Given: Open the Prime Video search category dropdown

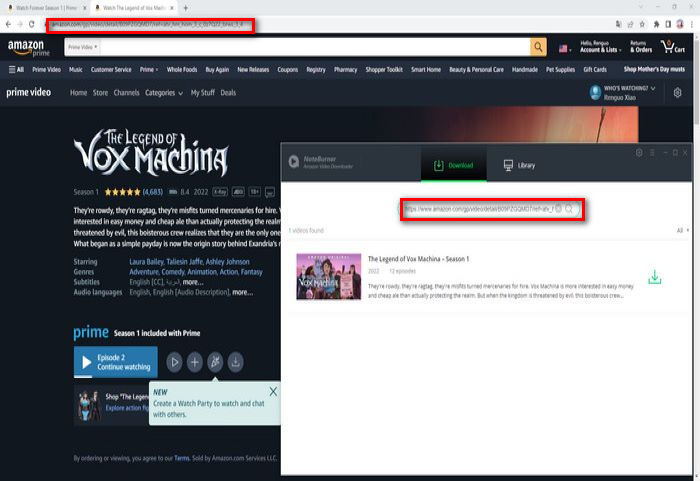Looking at the screenshot, I should (83, 47).
